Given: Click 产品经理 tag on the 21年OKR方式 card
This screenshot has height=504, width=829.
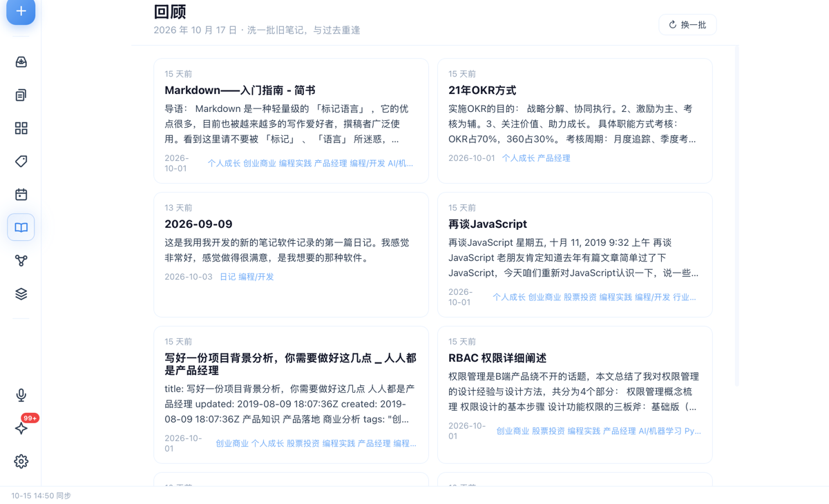Looking at the screenshot, I should tap(554, 158).
